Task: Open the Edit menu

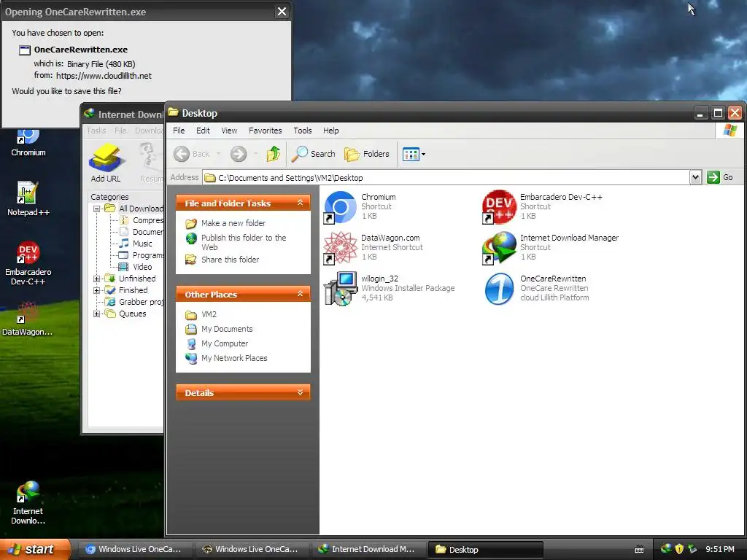Action: (x=203, y=131)
